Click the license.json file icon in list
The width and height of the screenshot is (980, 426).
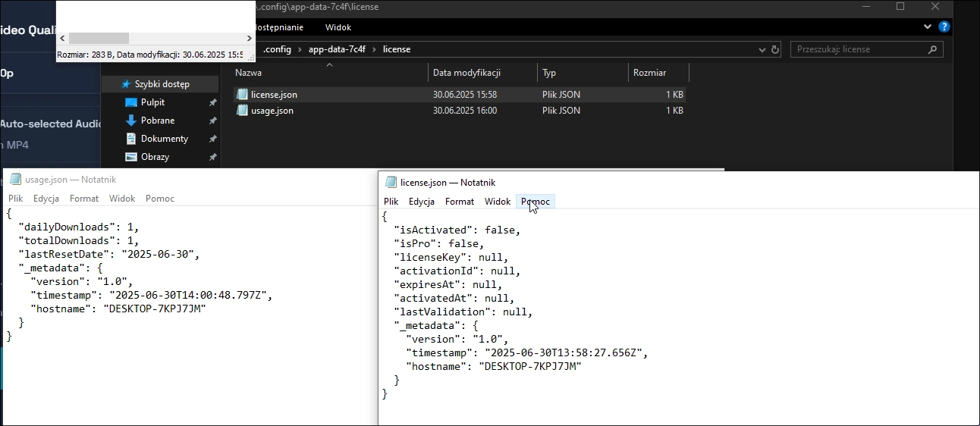(x=243, y=95)
